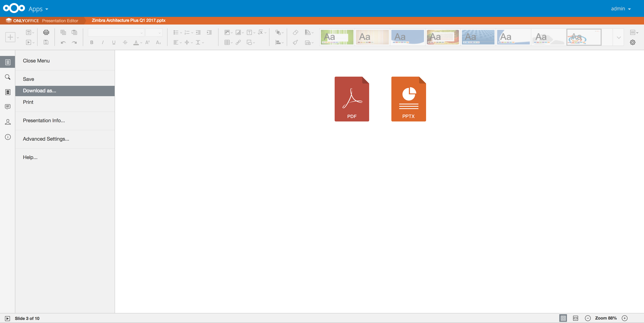Open the About info icon in sidebar
Viewport: 644px width, 323px height.
tap(8, 137)
